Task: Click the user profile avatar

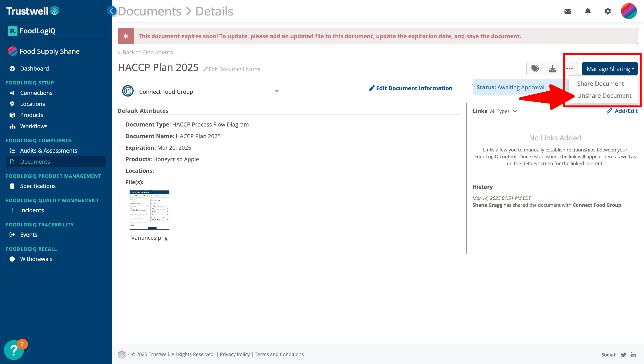Action: coord(628,11)
